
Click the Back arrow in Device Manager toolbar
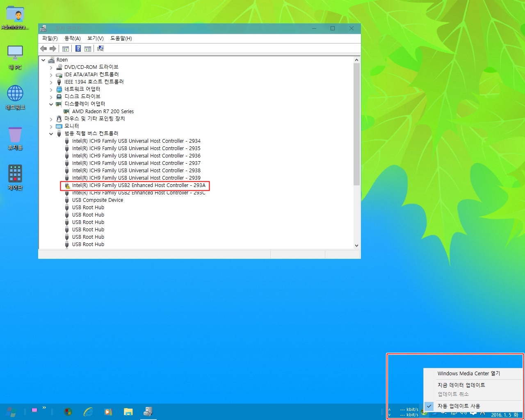pos(43,48)
